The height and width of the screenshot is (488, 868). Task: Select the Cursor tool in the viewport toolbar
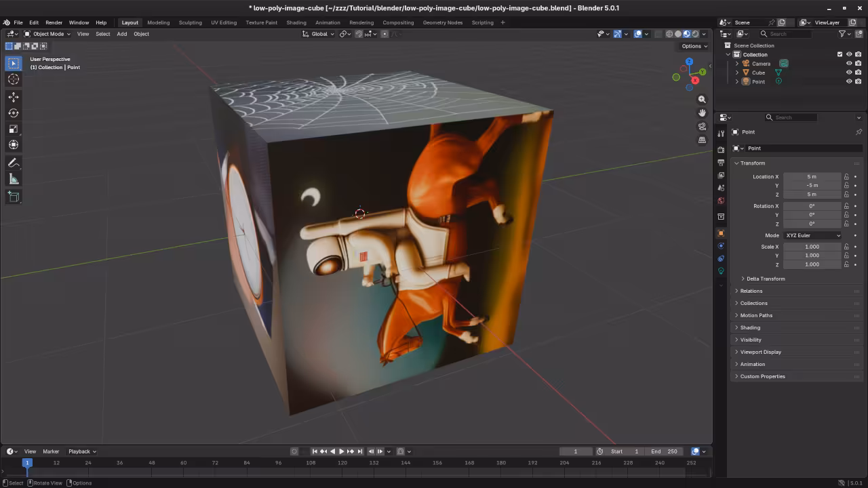14,79
